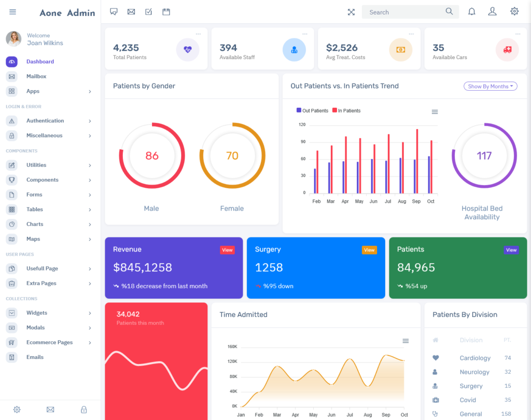Open the mail envelope icon in the header
Screen dimensions: 531x420
click(131, 11)
